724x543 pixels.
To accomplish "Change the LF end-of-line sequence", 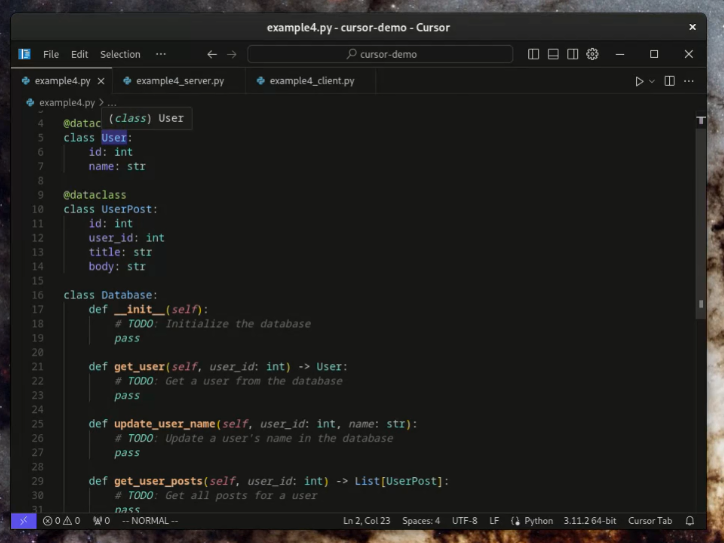I will pos(494,521).
